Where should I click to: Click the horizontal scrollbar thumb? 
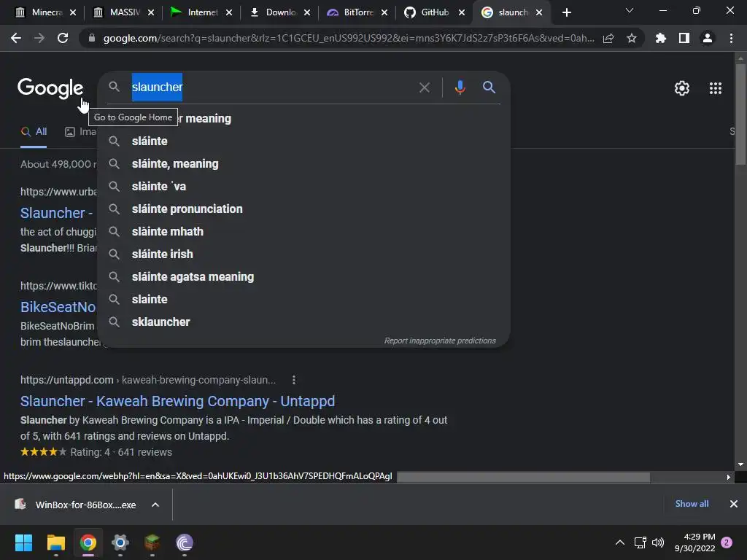[523, 477]
